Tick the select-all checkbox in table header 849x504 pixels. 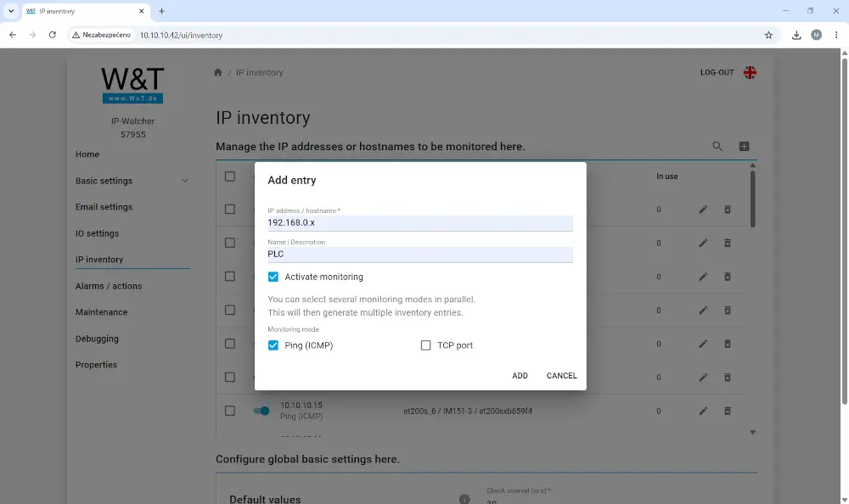[229, 176]
